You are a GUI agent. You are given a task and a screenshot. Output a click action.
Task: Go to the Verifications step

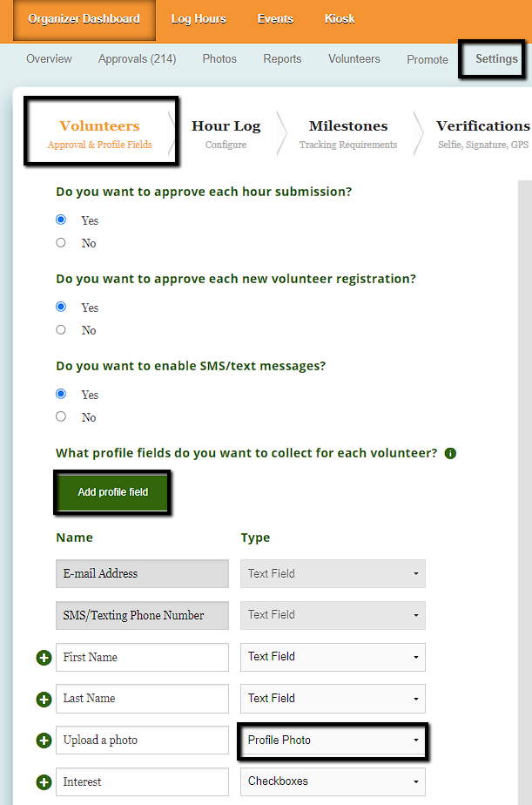click(482, 133)
